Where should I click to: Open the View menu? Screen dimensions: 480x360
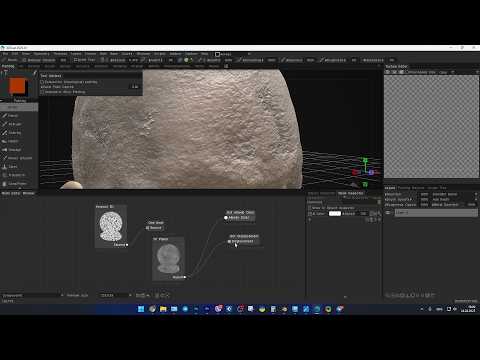(26, 54)
